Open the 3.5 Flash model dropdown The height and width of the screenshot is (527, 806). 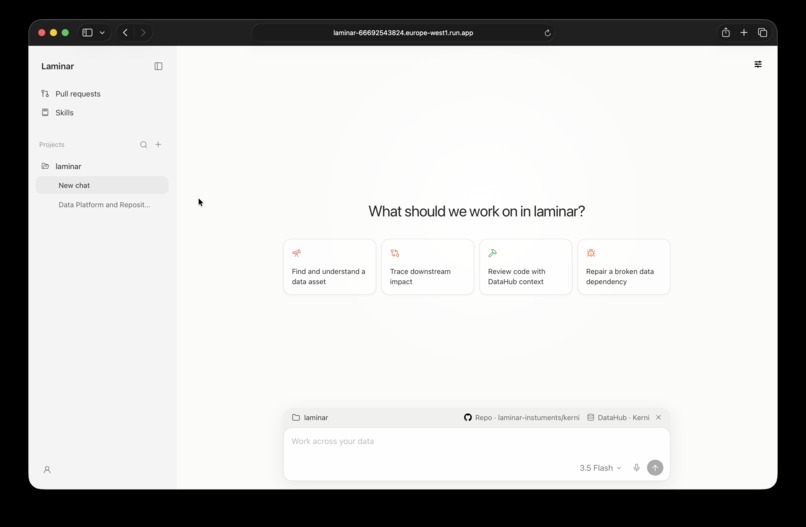click(600, 468)
